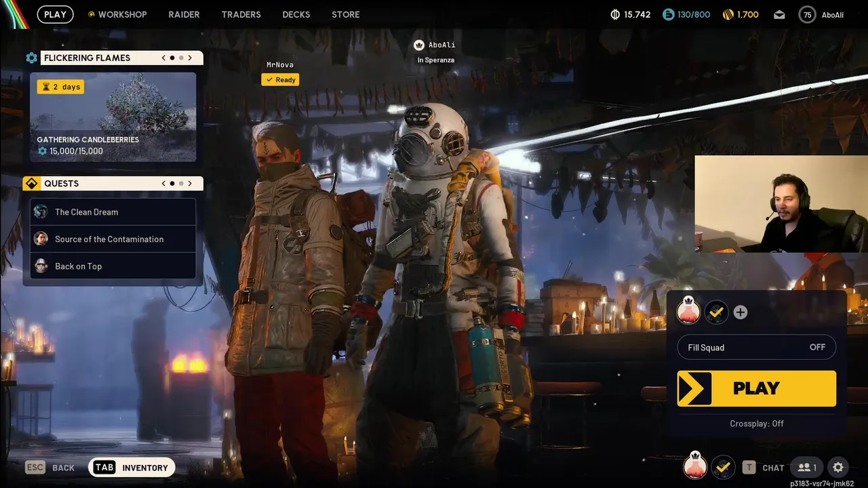Screen dimensions: 868x488
Task: Click the Workshop notification dot icon
Action: 91,14
